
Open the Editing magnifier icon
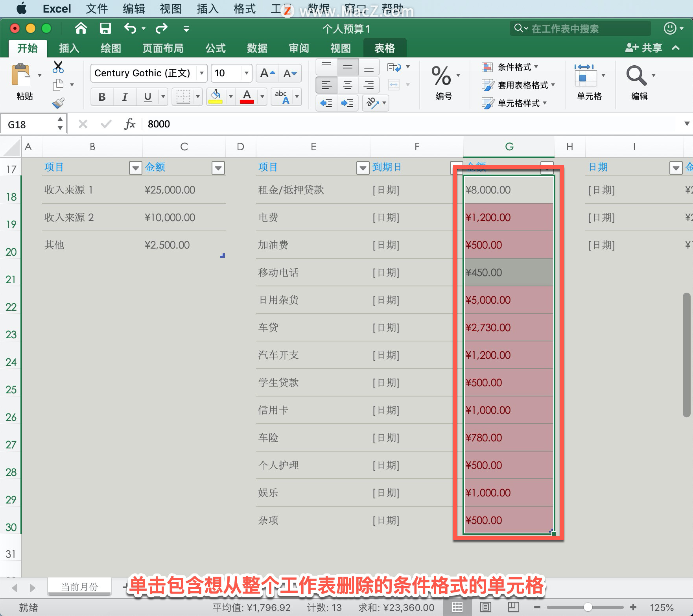636,75
